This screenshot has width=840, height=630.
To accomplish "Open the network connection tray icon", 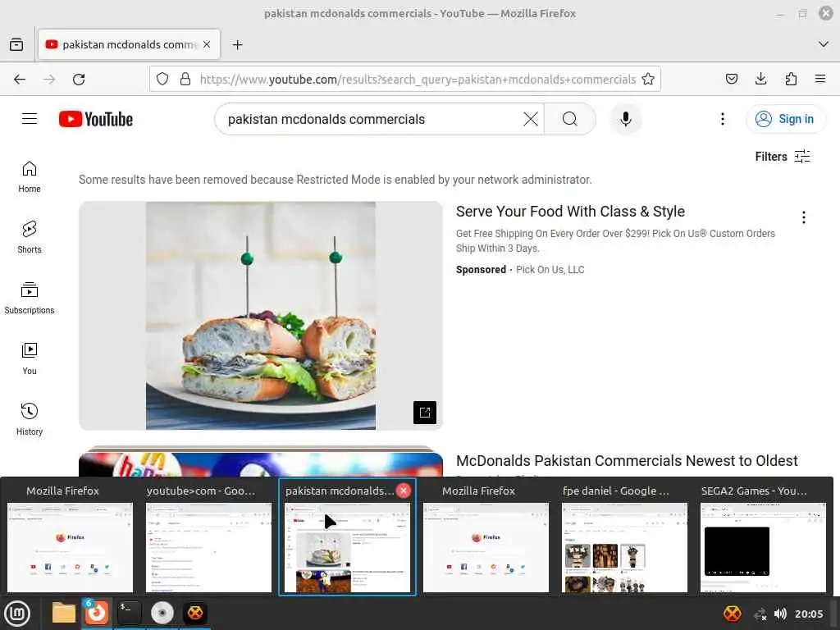I will click(760, 614).
